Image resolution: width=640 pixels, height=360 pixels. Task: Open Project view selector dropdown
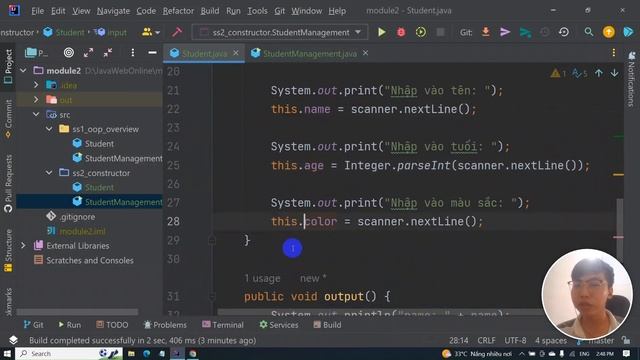click(x=36, y=53)
